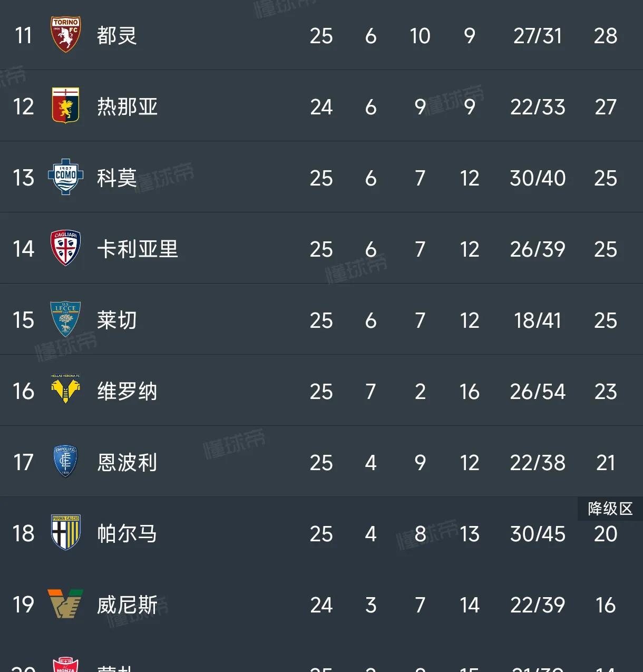Open the Como club logo
643x672 pixels.
click(x=65, y=177)
